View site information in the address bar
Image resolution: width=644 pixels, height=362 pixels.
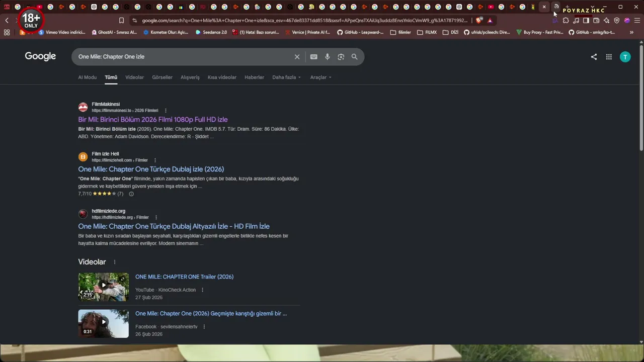click(x=134, y=21)
